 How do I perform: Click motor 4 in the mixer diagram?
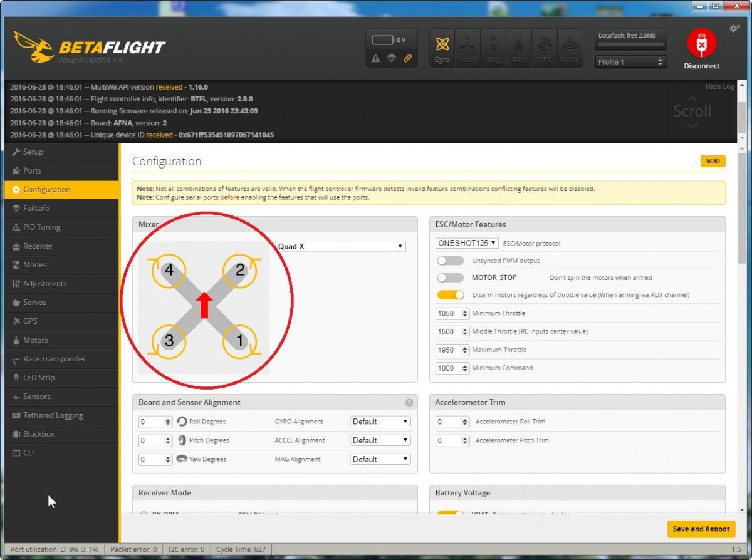(169, 271)
